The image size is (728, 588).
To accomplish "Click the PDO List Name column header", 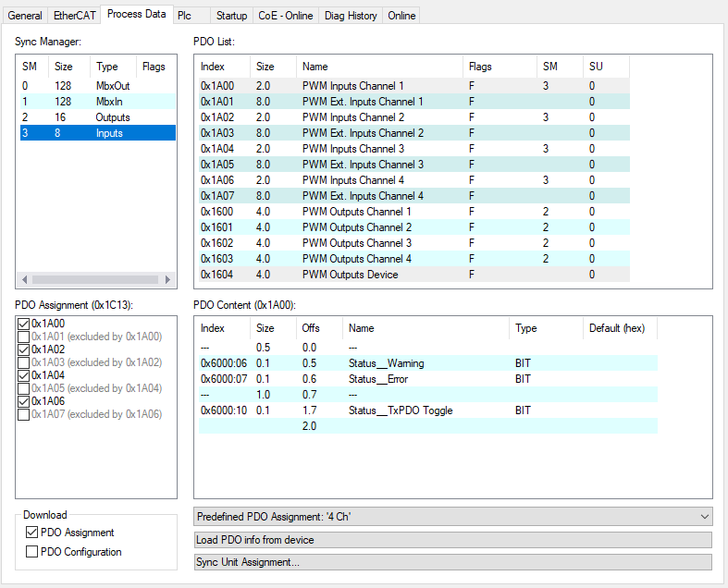I will click(x=379, y=67).
